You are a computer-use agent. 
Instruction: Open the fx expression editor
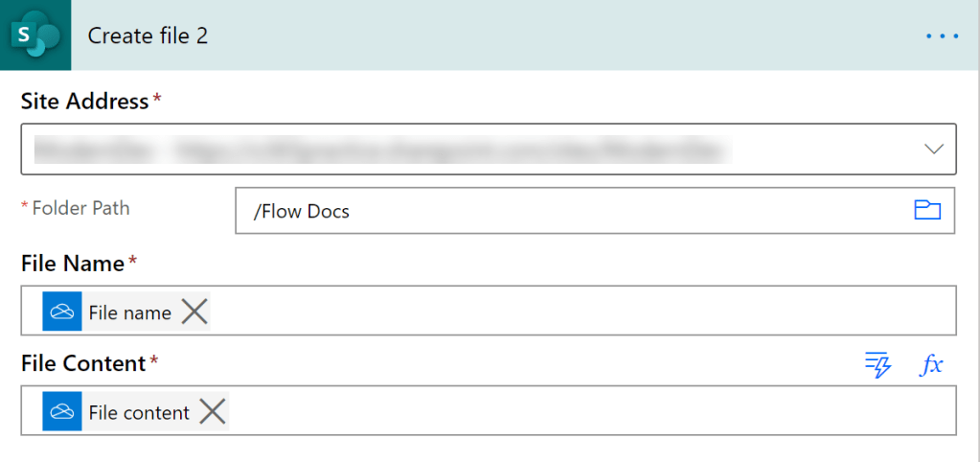[x=931, y=364]
